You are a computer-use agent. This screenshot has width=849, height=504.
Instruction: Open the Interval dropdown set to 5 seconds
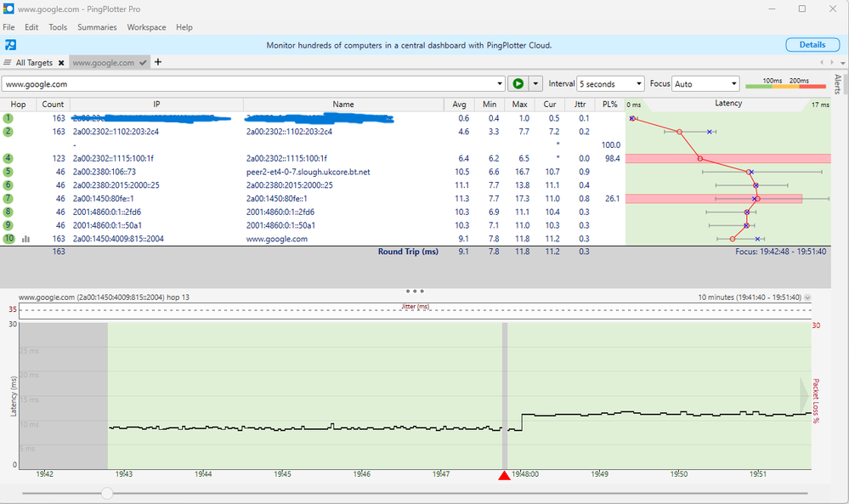tap(610, 84)
